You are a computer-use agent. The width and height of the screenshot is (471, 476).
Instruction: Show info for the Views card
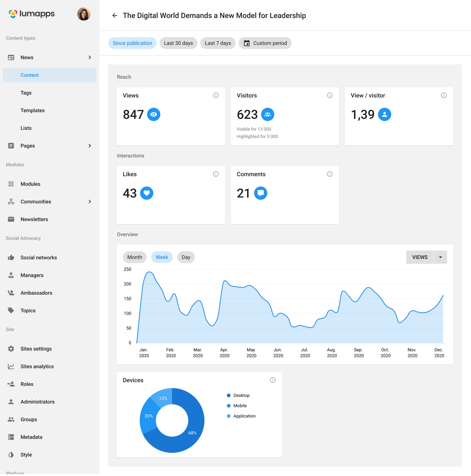216,95
